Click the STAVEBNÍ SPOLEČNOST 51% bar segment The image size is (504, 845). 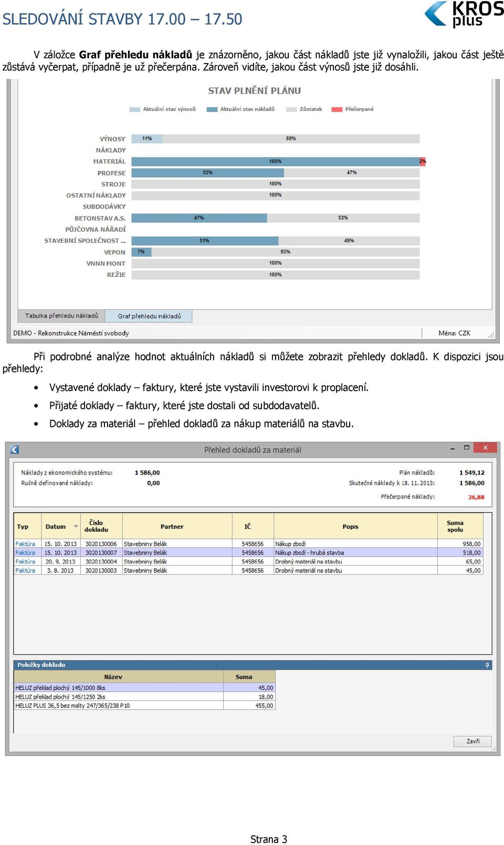click(x=205, y=241)
